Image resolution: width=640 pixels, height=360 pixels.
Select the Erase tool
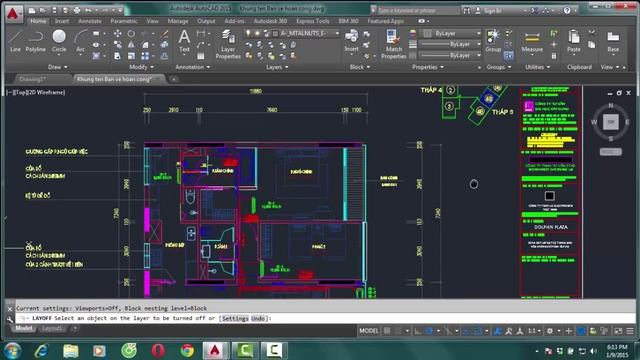pyautogui.click(x=164, y=33)
